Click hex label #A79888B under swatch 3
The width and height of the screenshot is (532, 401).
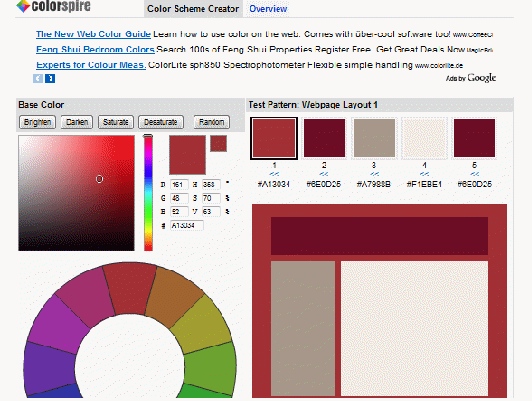(374, 184)
